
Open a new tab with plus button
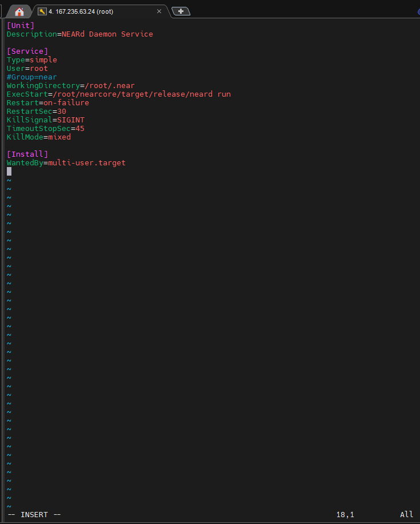pos(181,11)
